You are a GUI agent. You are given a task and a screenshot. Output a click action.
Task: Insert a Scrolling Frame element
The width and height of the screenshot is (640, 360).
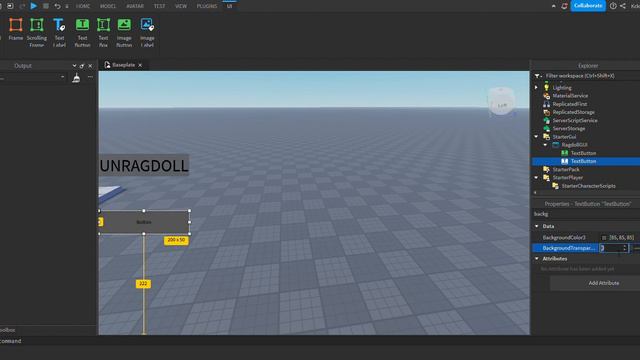pos(37,32)
